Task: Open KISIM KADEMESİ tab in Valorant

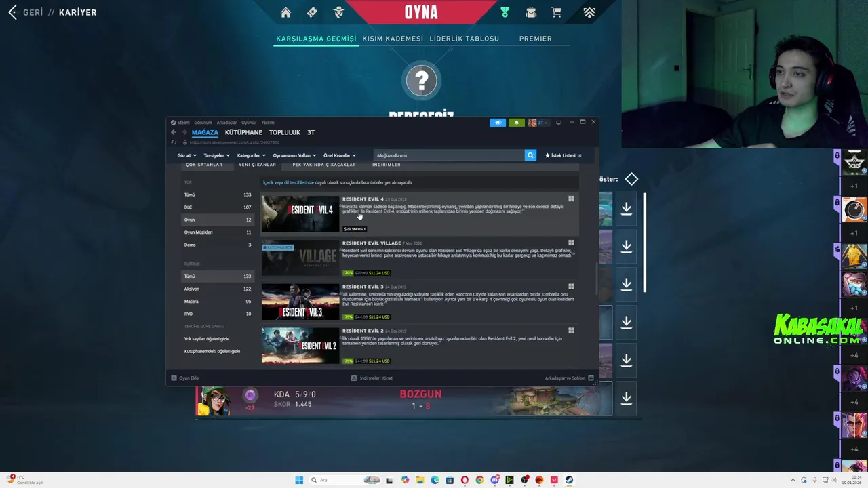Action: click(x=393, y=39)
